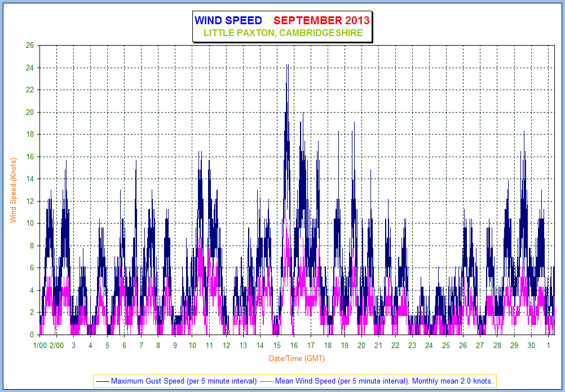565x392 pixels.
Task: Click the x-axis date label 5
Action: 107,346
